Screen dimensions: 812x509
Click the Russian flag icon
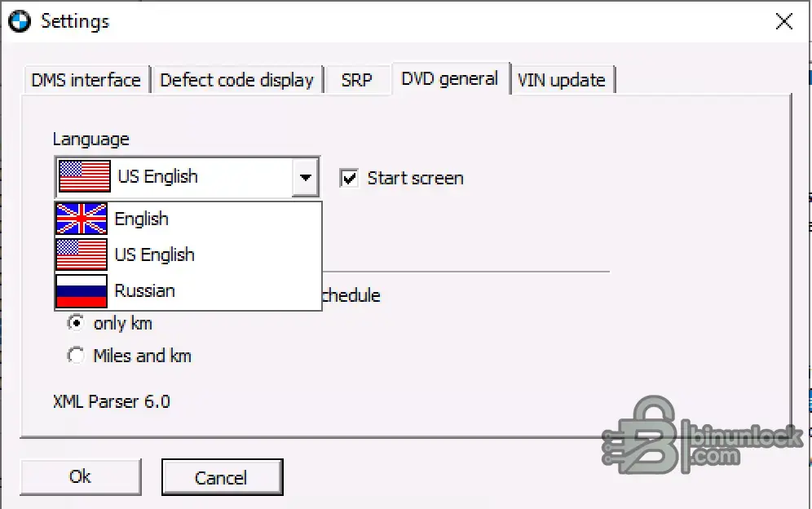pyautogui.click(x=82, y=290)
